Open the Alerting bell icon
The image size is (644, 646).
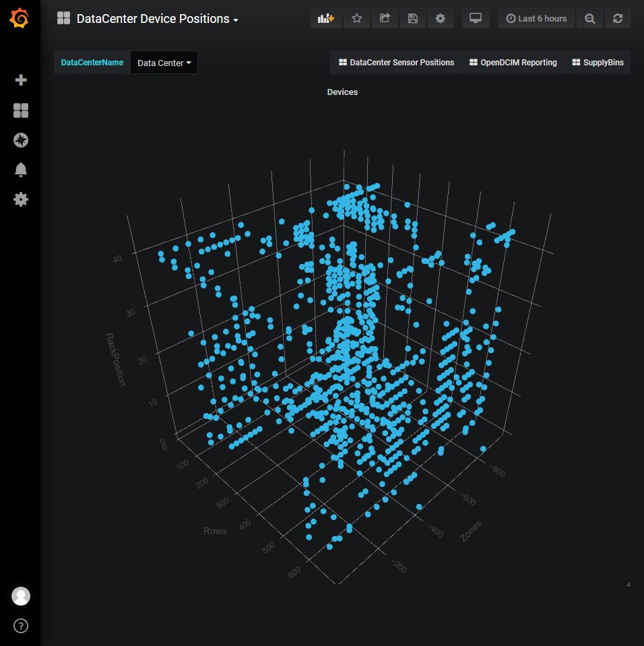click(x=21, y=170)
